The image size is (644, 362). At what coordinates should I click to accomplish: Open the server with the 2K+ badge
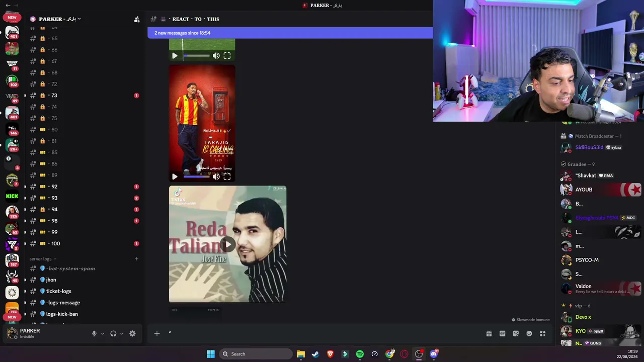(x=12, y=145)
